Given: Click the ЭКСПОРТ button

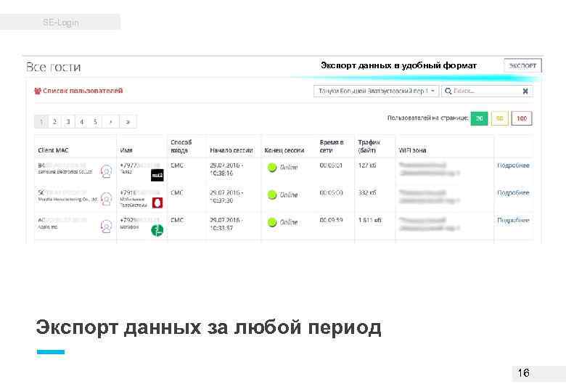Looking at the screenshot, I should click(x=522, y=65).
